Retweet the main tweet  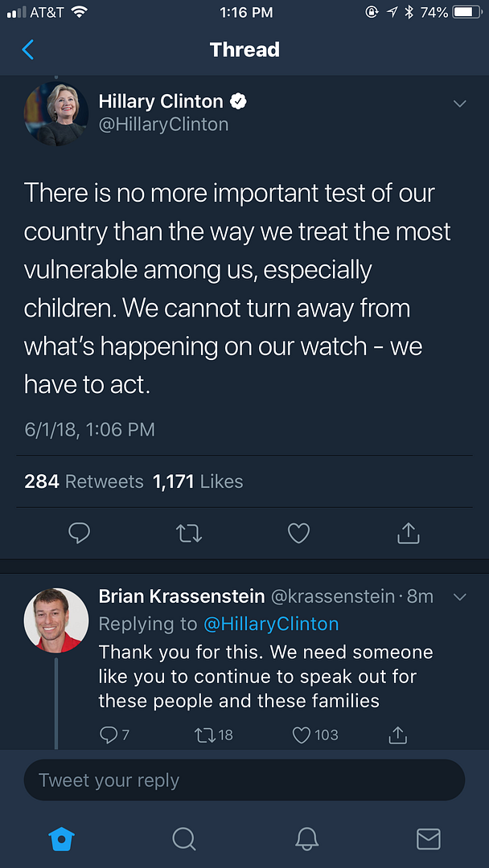click(189, 533)
